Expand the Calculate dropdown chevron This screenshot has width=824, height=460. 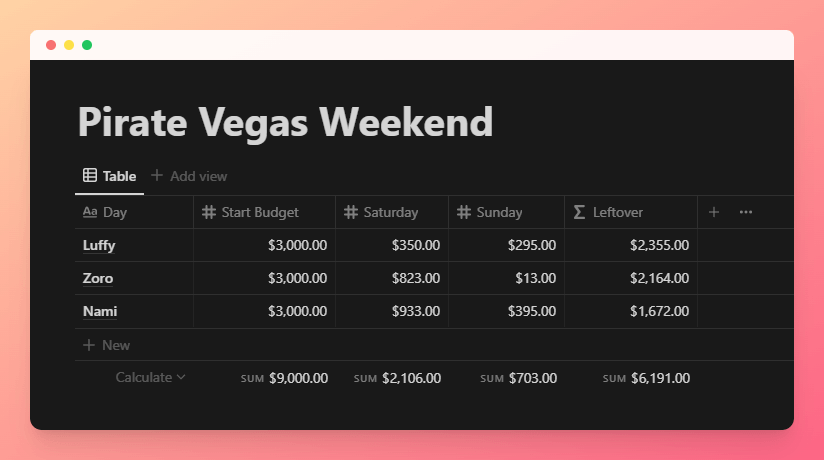[181, 377]
